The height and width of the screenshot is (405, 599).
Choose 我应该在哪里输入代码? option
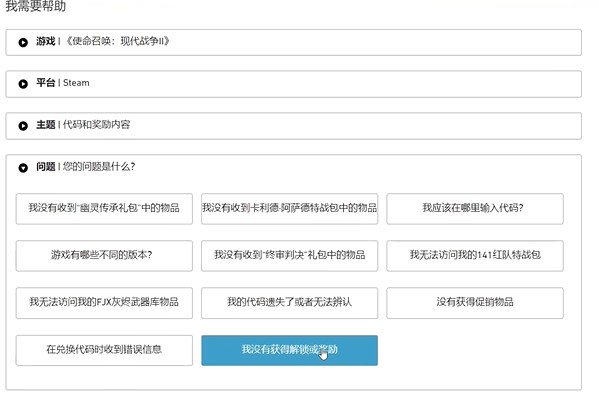(x=475, y=209)
